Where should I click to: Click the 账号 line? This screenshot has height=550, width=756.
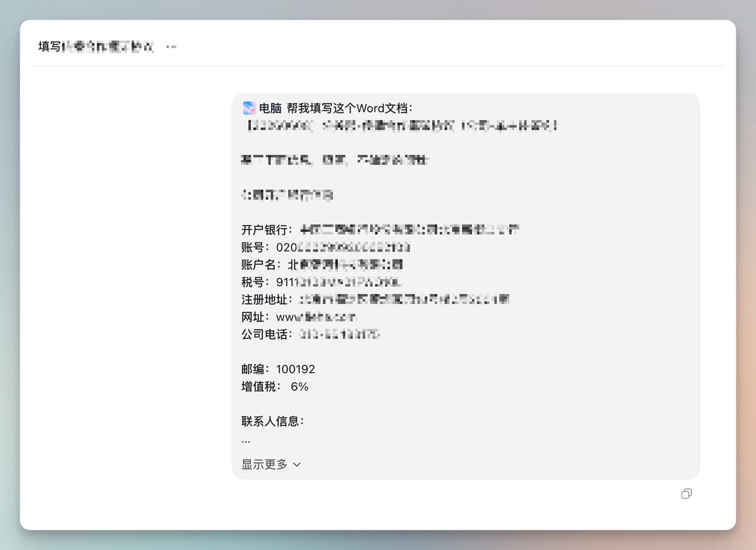[x=326, y=247]
